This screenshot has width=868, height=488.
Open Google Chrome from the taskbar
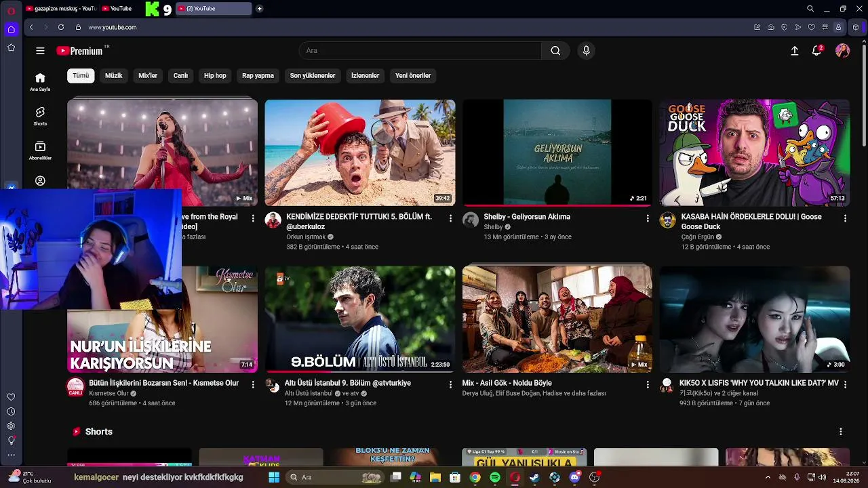475,477
